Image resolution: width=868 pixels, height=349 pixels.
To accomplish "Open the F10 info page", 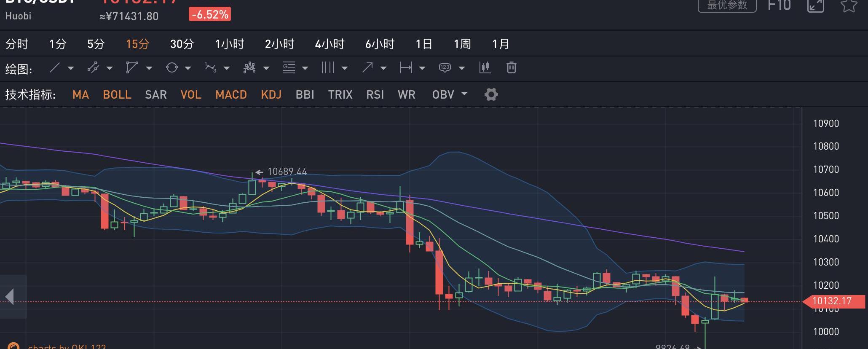I will (779, 5).
